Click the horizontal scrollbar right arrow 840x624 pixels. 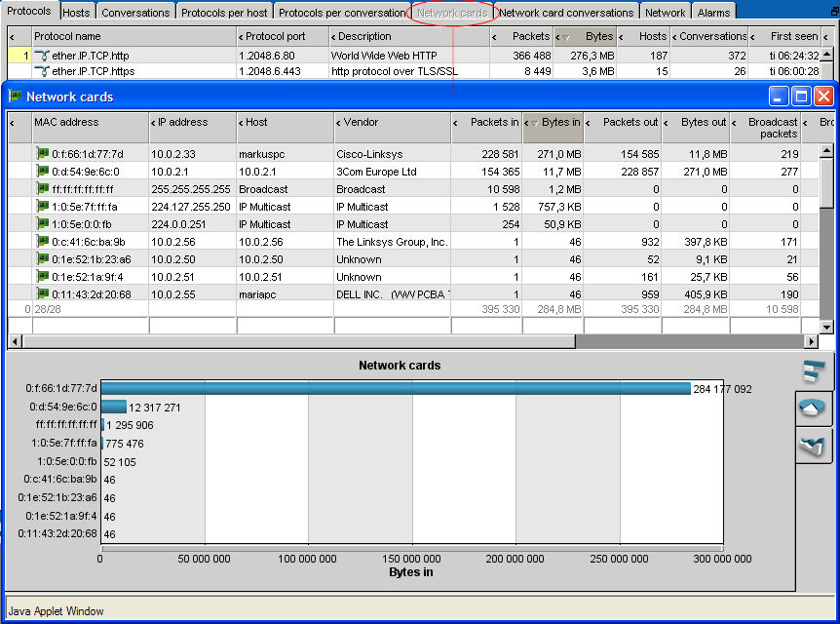tap(811, 341)
